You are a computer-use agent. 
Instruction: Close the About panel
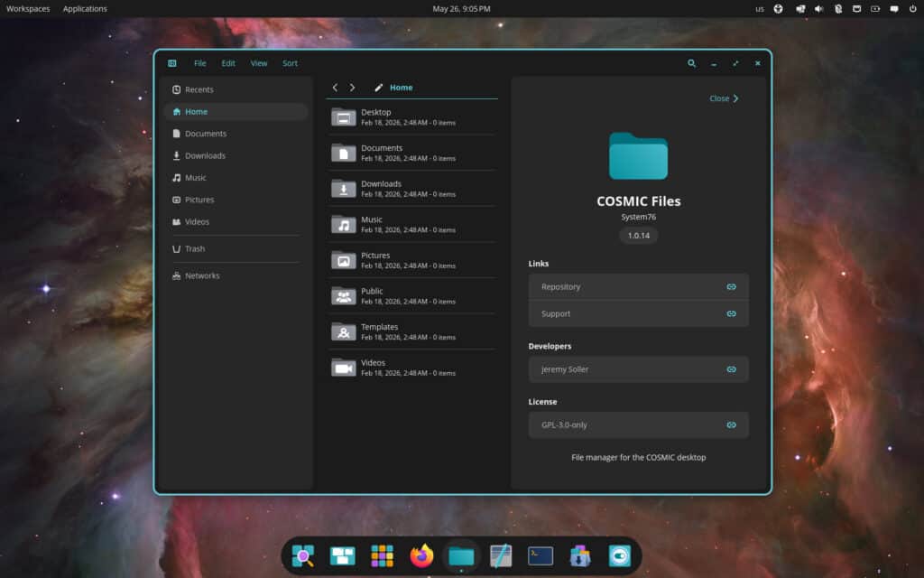[724, 98]
